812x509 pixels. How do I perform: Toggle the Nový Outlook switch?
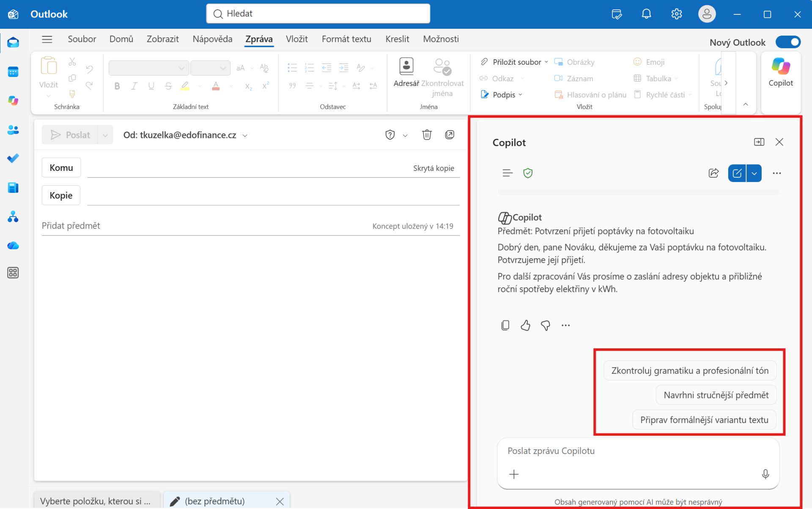pyautogui.click(x=788, y=42)
